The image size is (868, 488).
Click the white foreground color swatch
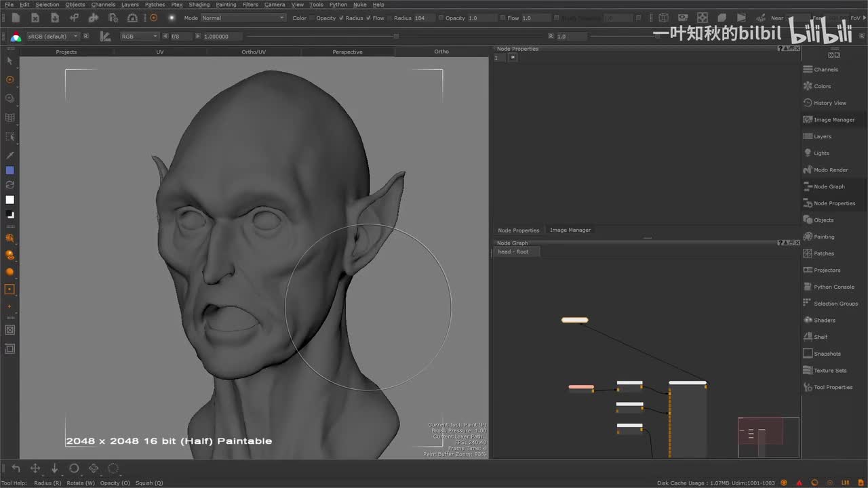[9, 200]
